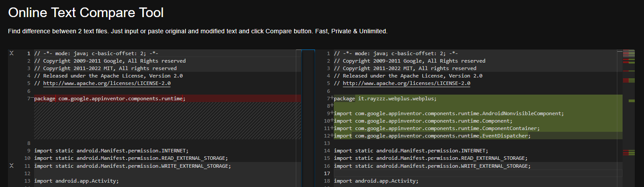
Task: Click the left pane's READ_EXTERNAL_STORAGE import
Action: (x=131, y=158)
